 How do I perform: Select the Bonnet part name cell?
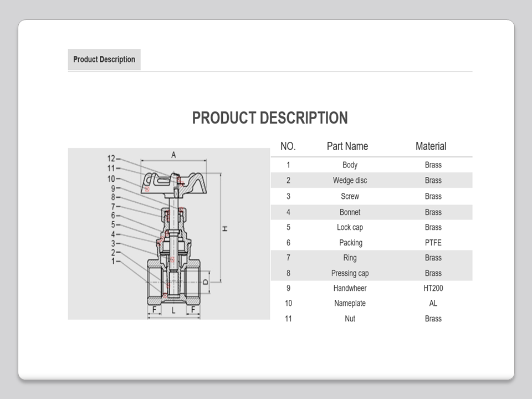click(x=350, y=212)
